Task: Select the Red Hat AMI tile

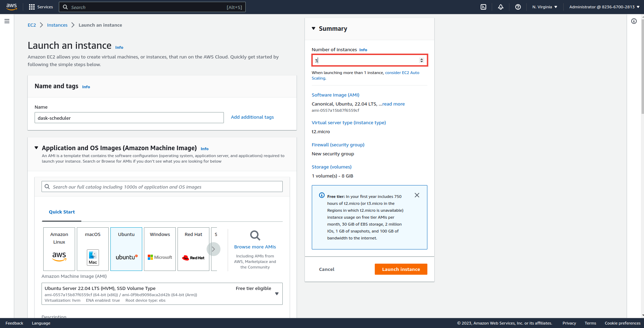Action: 193,249
